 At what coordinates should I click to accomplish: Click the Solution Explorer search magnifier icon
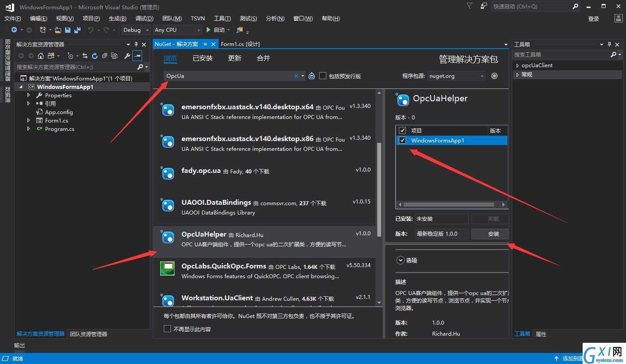(140, 67)
